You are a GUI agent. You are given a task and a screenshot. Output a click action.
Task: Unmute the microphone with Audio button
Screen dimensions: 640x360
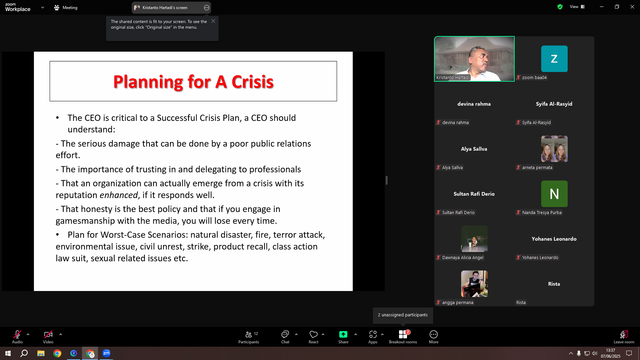pos(17,337)
